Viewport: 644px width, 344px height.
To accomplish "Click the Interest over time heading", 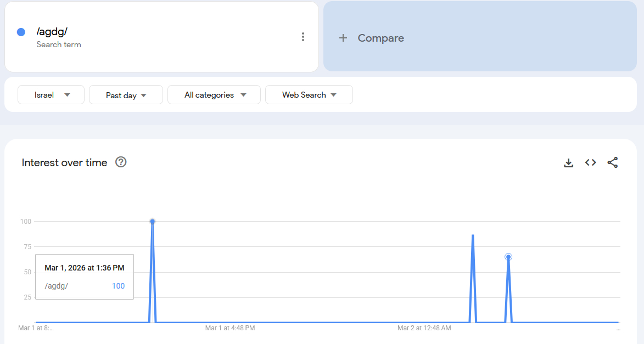I will 64,162.
